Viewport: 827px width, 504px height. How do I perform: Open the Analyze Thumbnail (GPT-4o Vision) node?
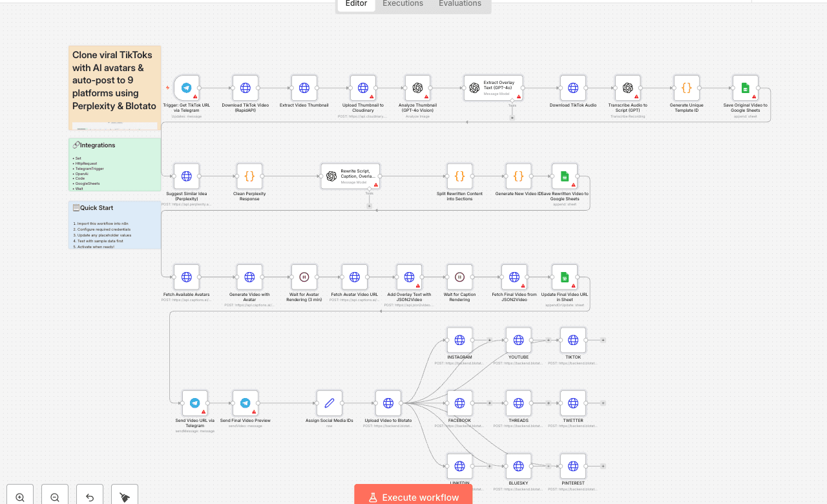point(417,88)
